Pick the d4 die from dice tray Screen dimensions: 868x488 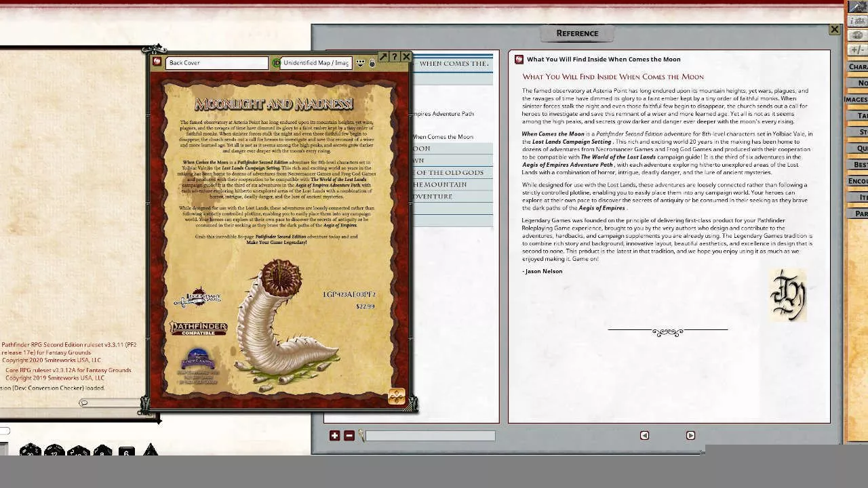tap(151, 450)
